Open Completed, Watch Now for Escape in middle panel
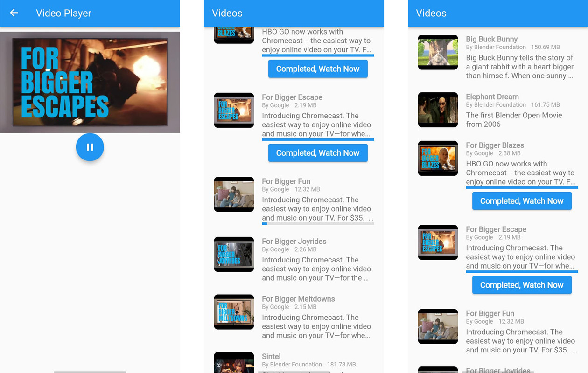The width and height of the screenshot is (588, 373). (x=318, y=153)
